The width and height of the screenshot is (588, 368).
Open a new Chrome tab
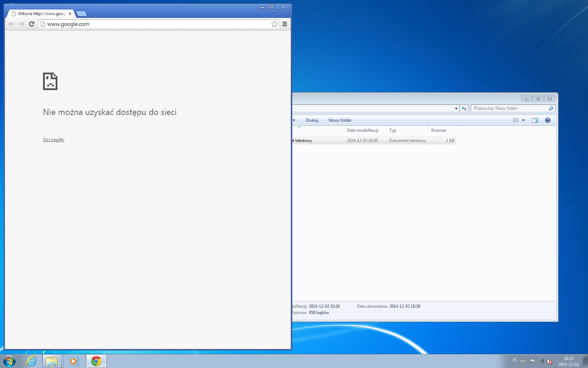tap(82, 14)
